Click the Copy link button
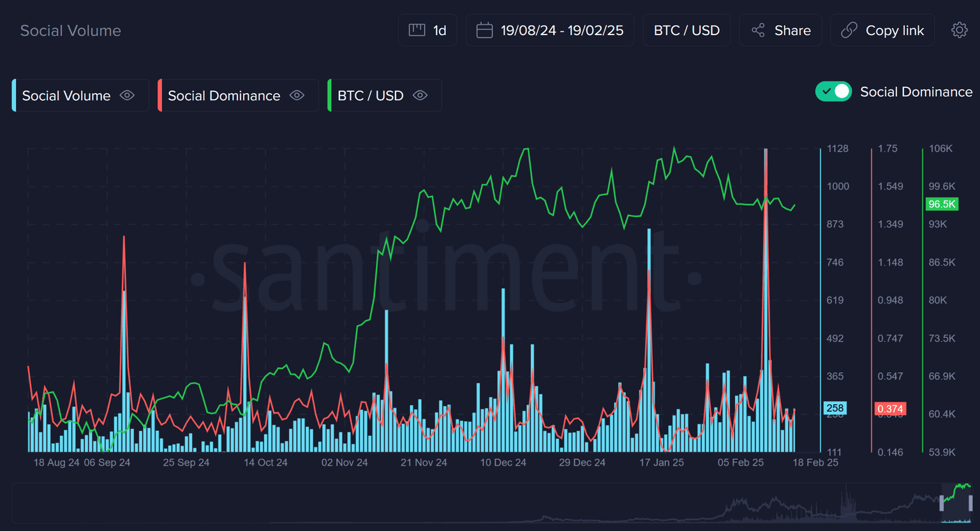 click(x=894, y=31)
